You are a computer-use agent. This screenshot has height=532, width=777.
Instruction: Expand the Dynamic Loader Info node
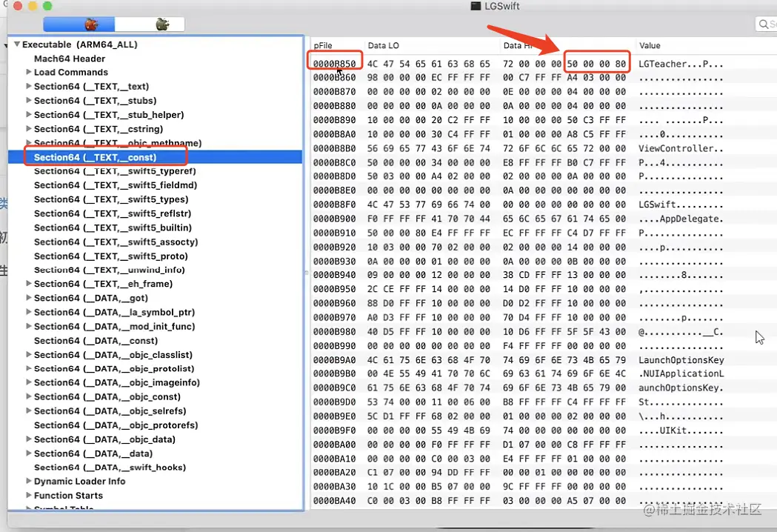[29, 481]
